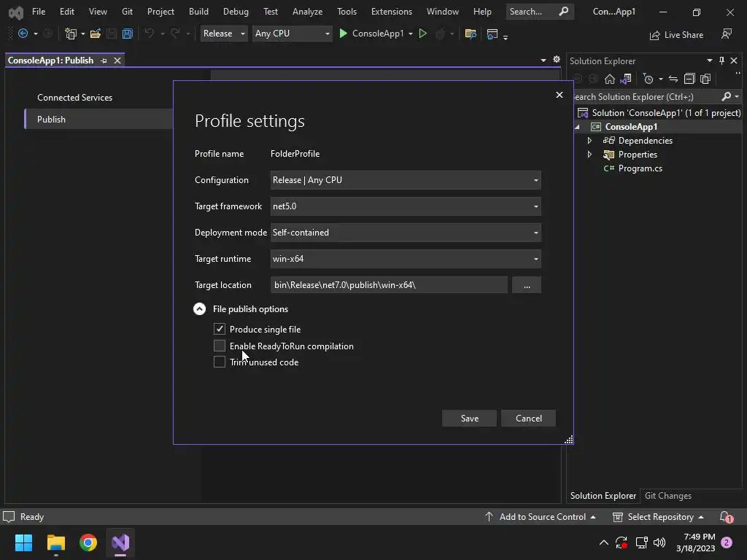
Task: Click the Visual Studio taskbar icon
Action: [x=120, y=542]
